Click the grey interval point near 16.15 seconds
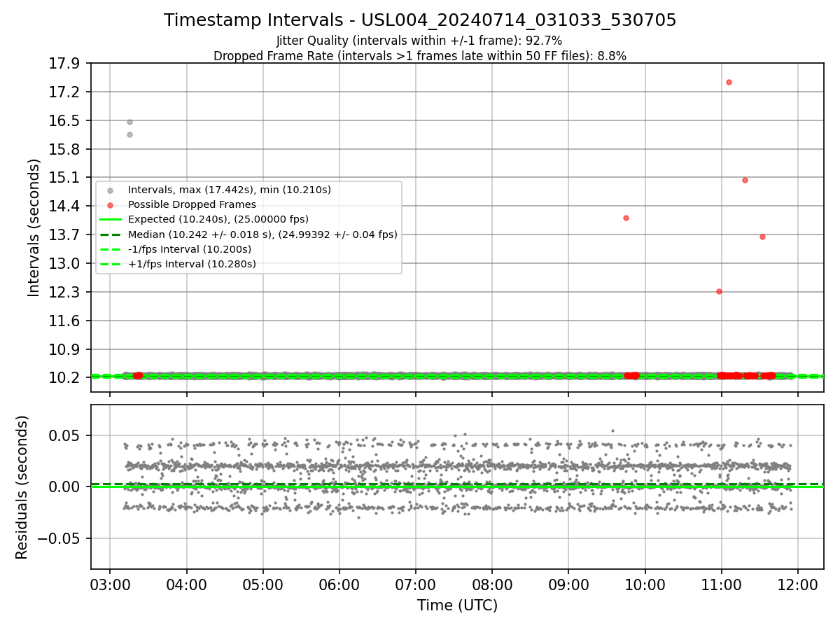Image resolution: width=840 pixels, height=630 pixels. click(129, 134)
